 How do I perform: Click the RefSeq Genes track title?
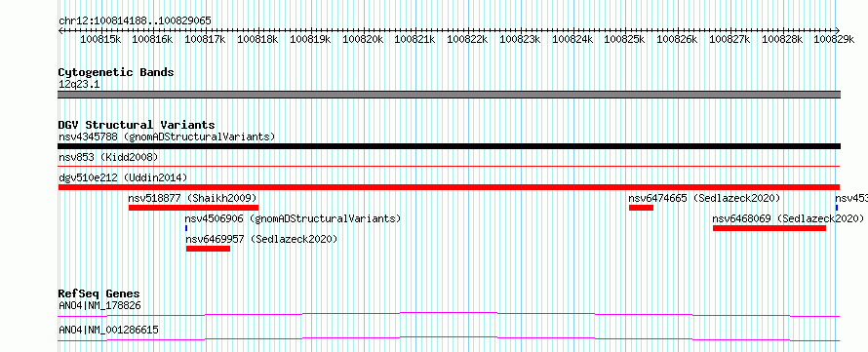(x=99, y=293)
